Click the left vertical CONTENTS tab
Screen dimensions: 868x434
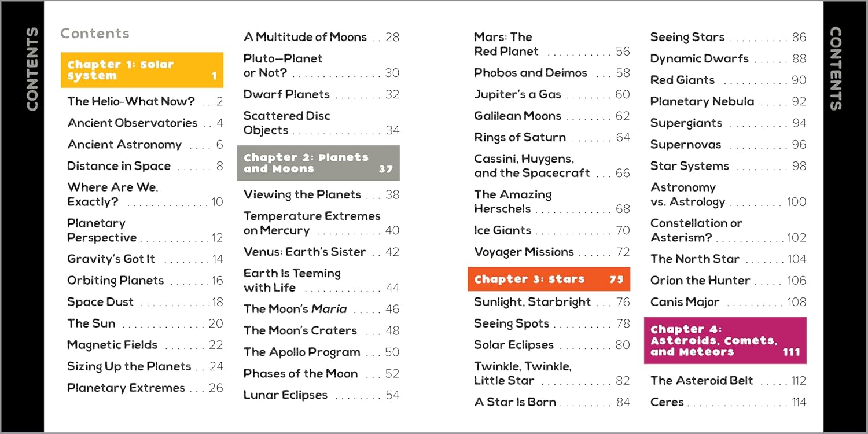click(32, 69)
